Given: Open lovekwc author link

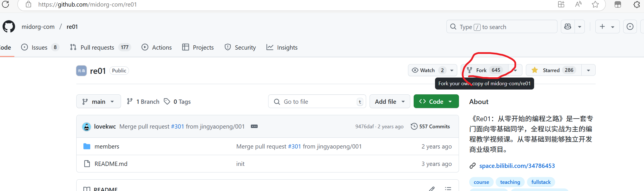Looking at the screenshot, I should (x=105, y=127).
